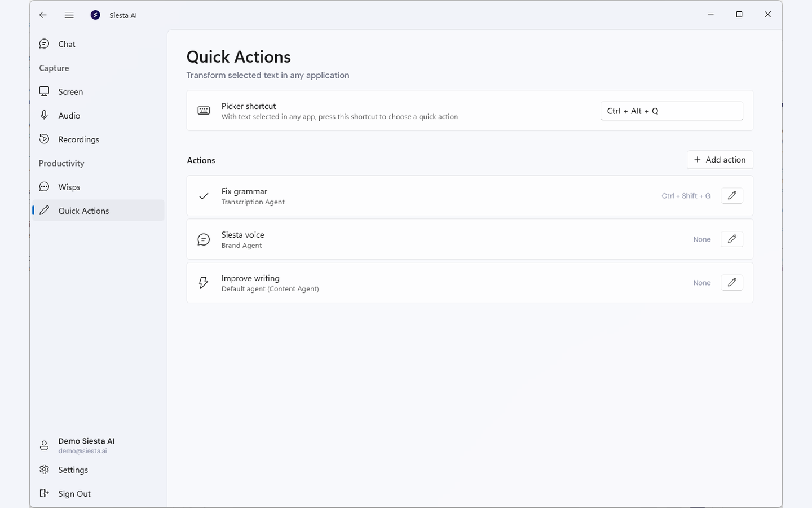Select Quick Actions in the sidebar
Screen dimensions: 812x508
coord(98,211)
